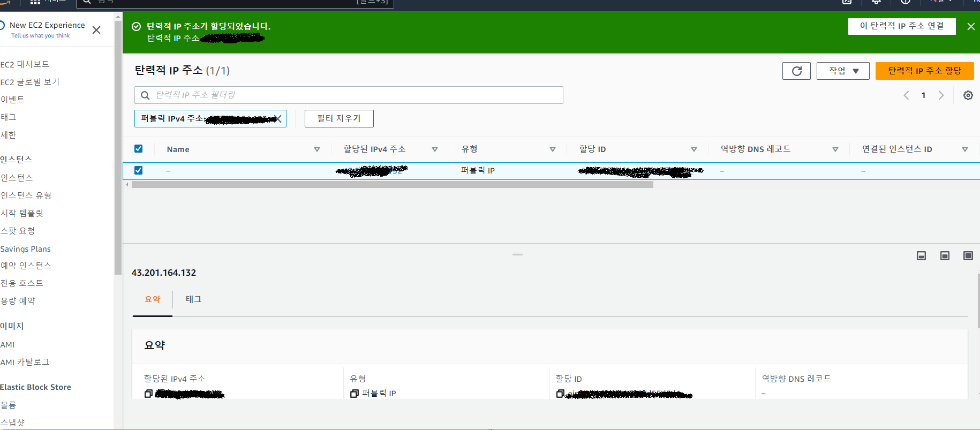Switch to the 태그 tab
Viewport: 980px width, 430px height.
pos(193,299)
